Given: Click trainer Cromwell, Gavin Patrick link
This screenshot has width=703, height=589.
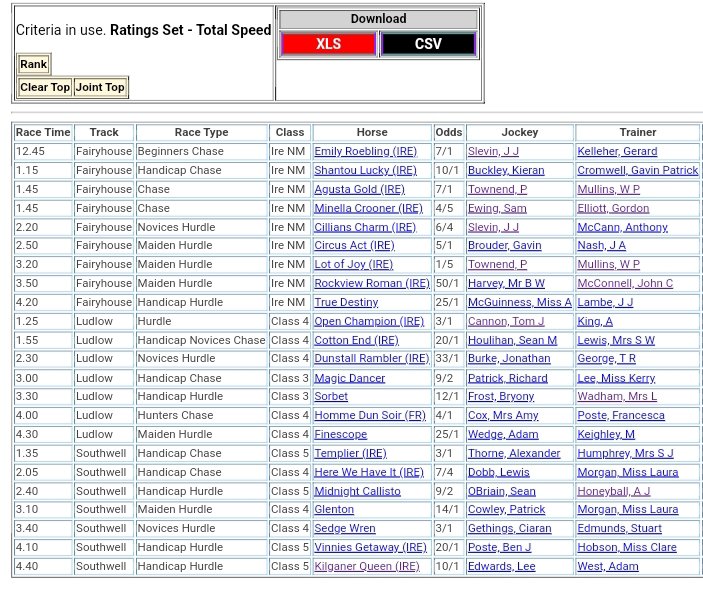Looking at the screenshot, I should point(637,170).
